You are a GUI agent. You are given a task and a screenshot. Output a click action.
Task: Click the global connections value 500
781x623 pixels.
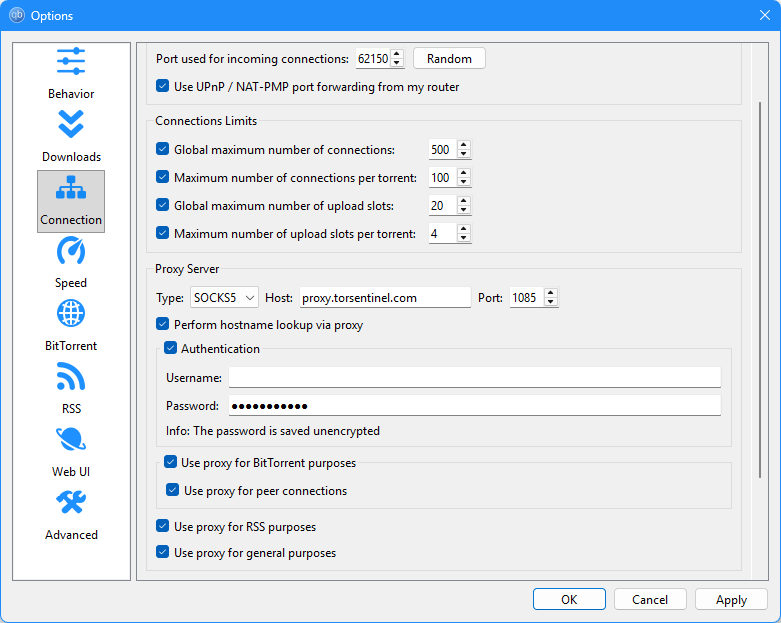[442, 149]
